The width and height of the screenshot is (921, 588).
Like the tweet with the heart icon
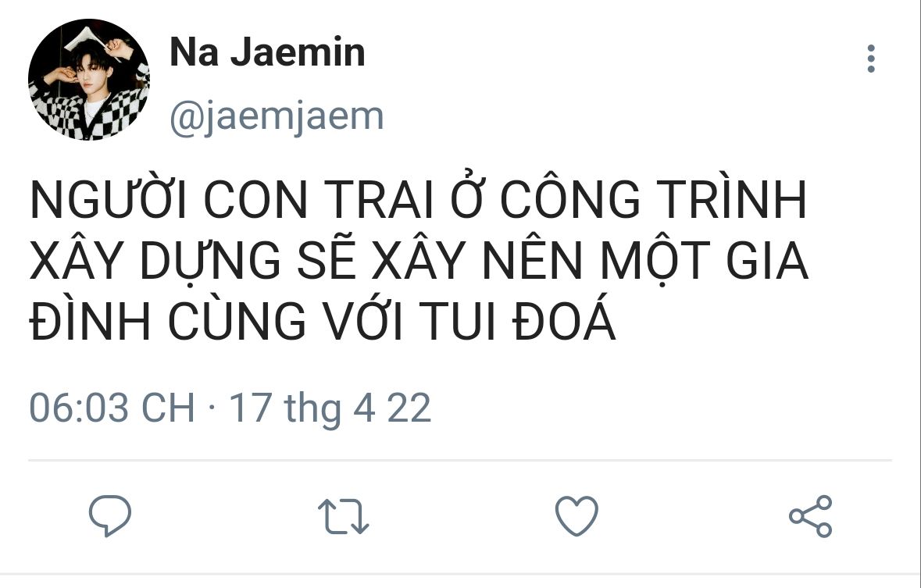pos(577,515)
